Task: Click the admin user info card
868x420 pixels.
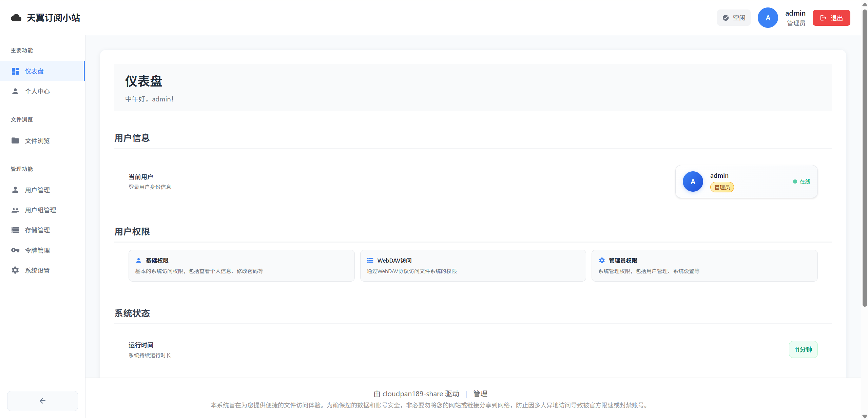Action: pyautogui.click(x=746, y=182)
